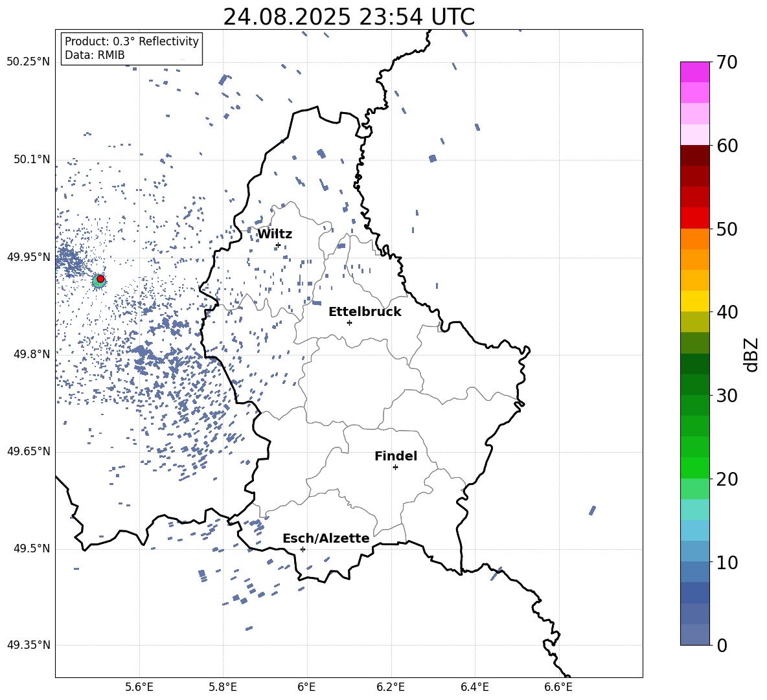This screenshot has width=767, height=700.
Task: Click the 6°E longitude label
Action: point(306,687)
